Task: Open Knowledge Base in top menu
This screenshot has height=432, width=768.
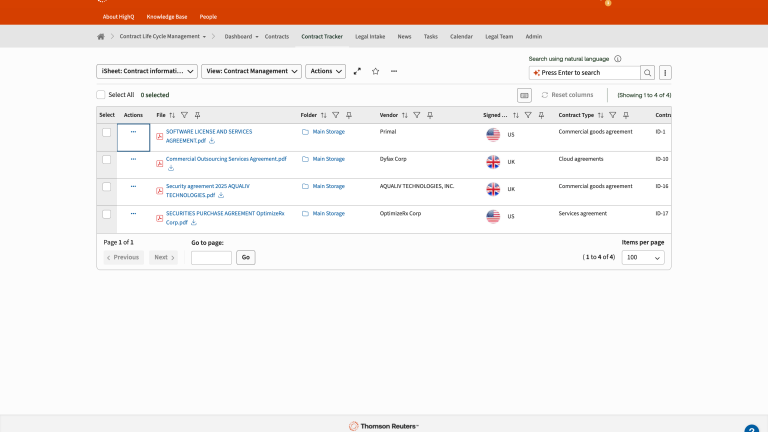Action: (167, 17)
